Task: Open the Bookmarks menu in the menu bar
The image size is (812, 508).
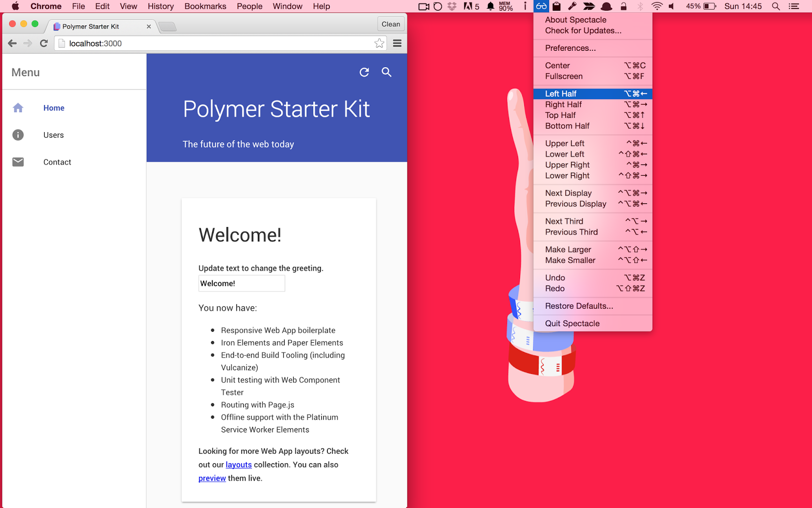Action: pos(205,6)
